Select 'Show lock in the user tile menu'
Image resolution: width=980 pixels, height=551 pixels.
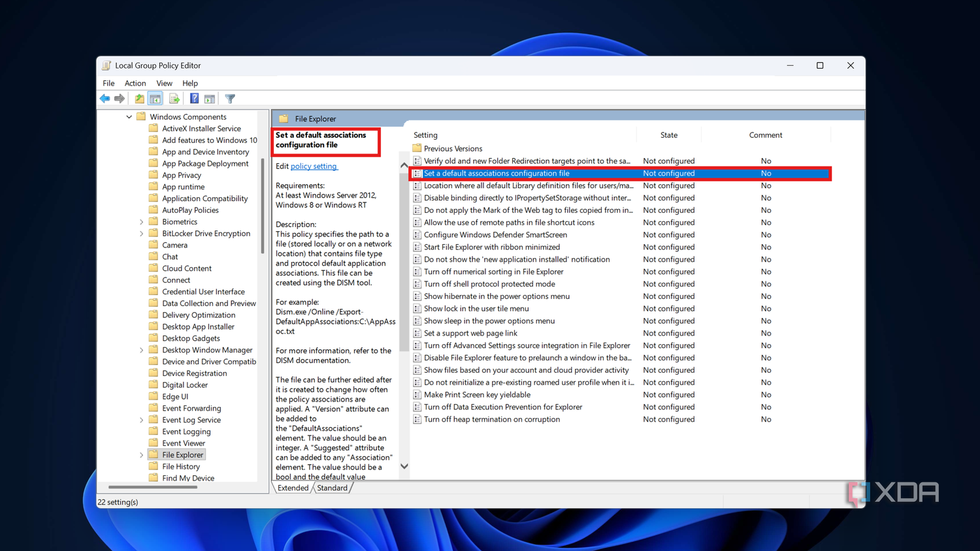(x=476, y=309)
